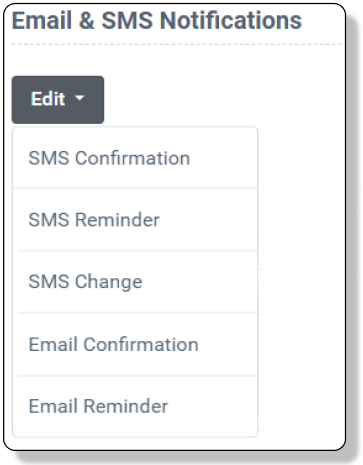
Task: Edit the Email Reminder notification
Action: click(x=135, y=406)
